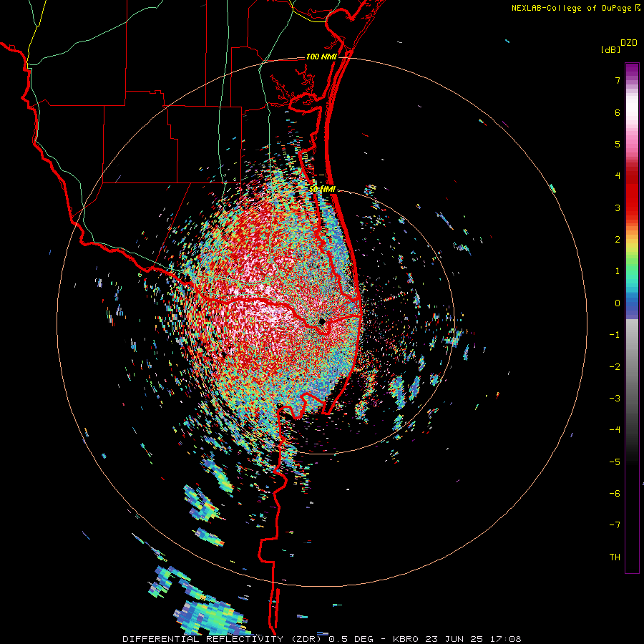This screenshot has width=644, height=644.
Task: Click the TH threshold label on scale
Action: [x=615, y=557]
